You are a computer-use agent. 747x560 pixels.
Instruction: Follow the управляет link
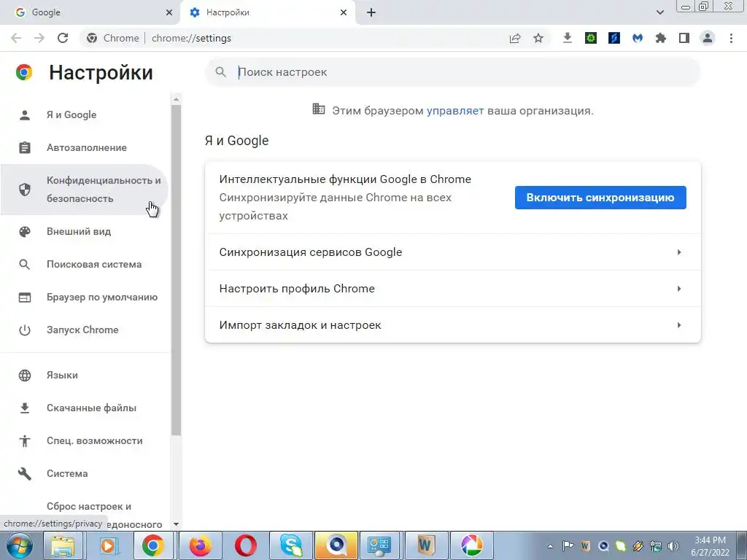coord(455,111)
